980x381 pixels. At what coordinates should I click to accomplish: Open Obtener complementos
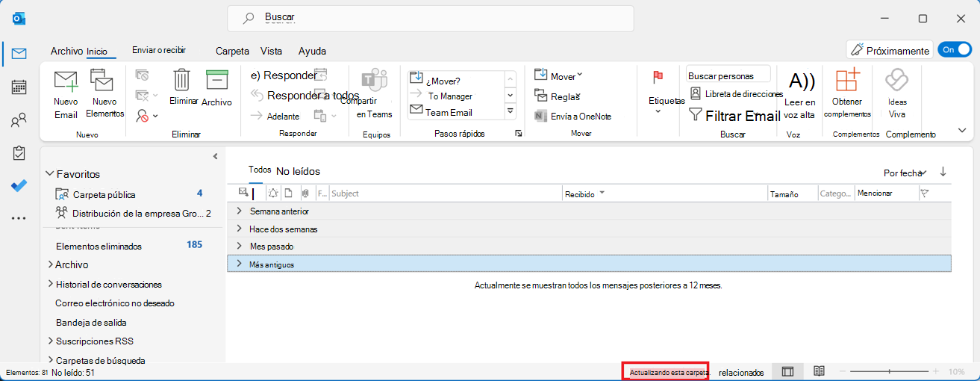[847, 93]
